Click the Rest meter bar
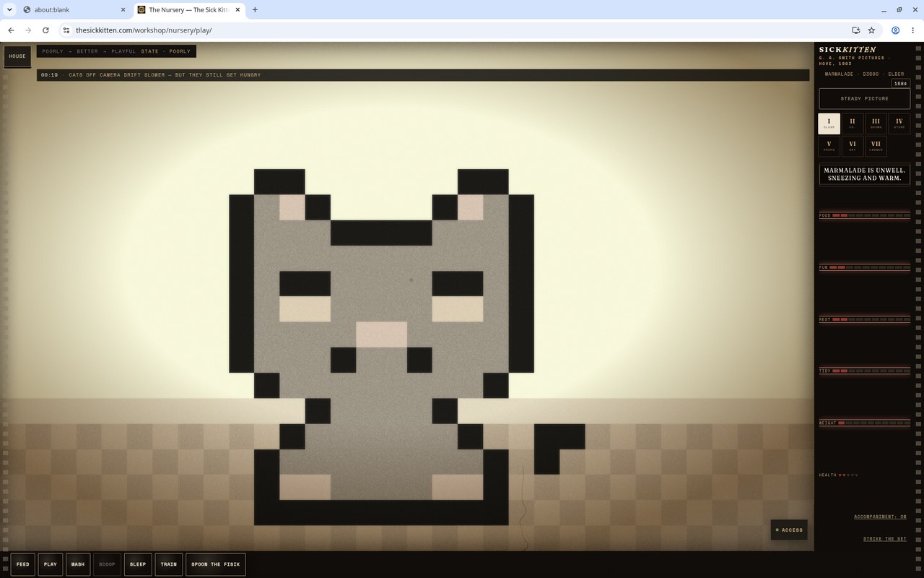 pyautogui.click(x=864, y=319)
